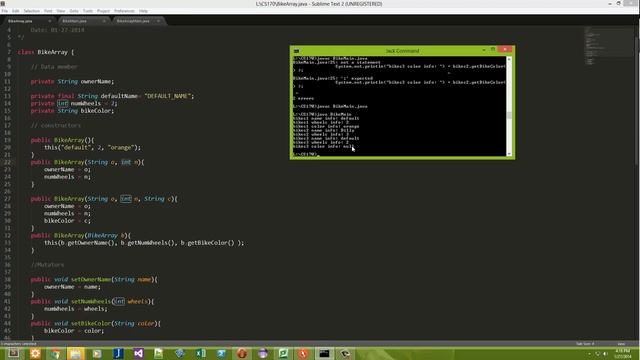Show hidden system tray icons
640x360 pixels.
coord(589,353)
